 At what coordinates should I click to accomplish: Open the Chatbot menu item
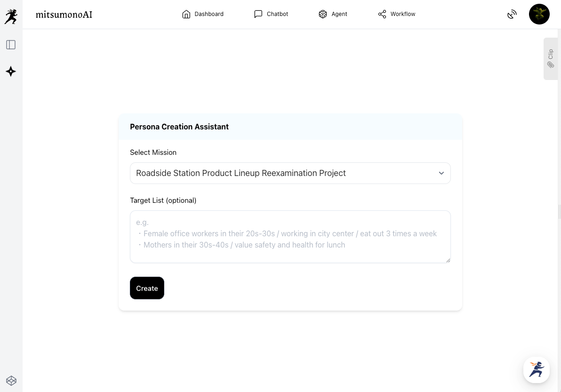[x=271, y=14]
